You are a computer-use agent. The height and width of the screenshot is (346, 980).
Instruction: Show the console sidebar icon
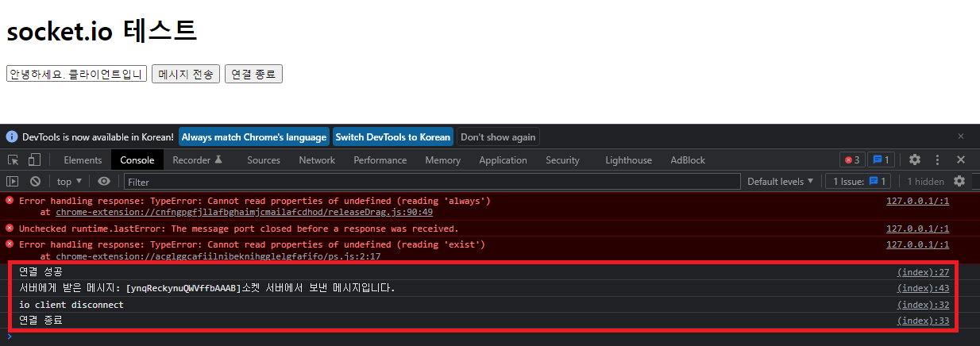tap(13, 182)
